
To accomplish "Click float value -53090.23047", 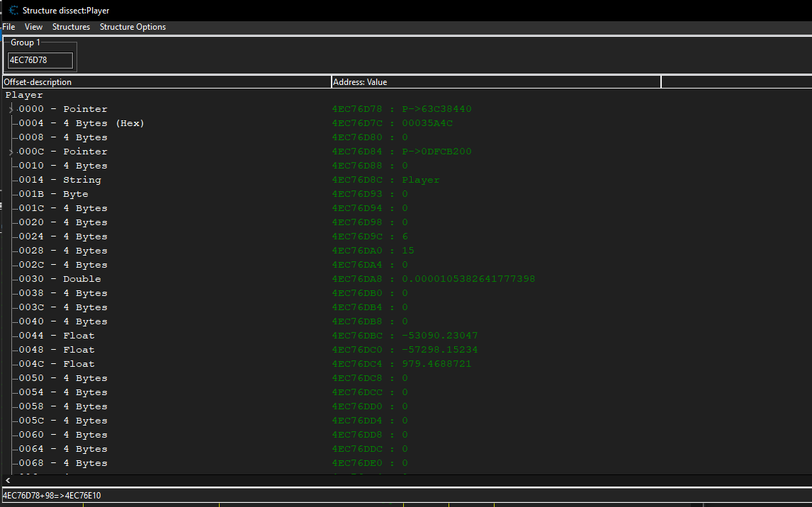I will 440,336.
